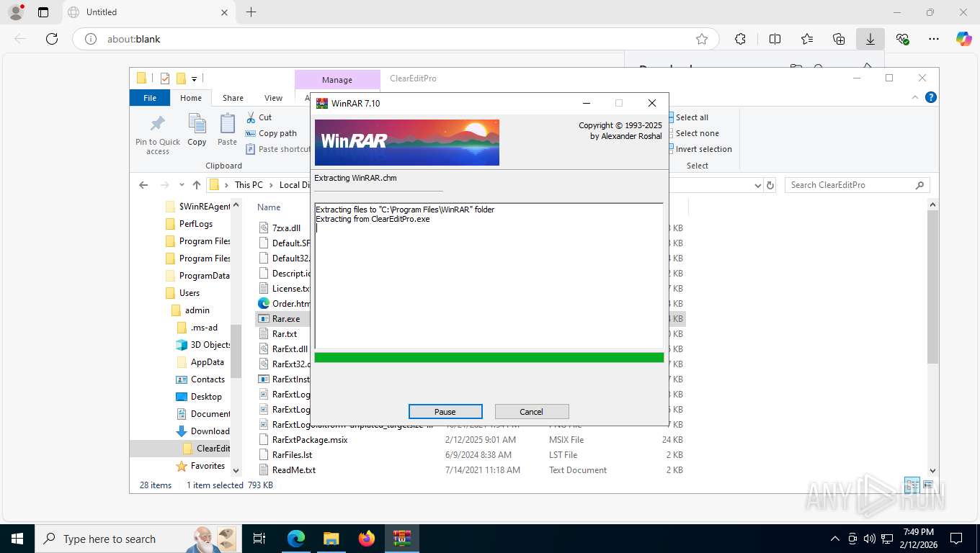The width and height of the screenshot is (980, 553).
Task: Click Pause in WinRAR extraction dialog
Action: click(445, 412)
